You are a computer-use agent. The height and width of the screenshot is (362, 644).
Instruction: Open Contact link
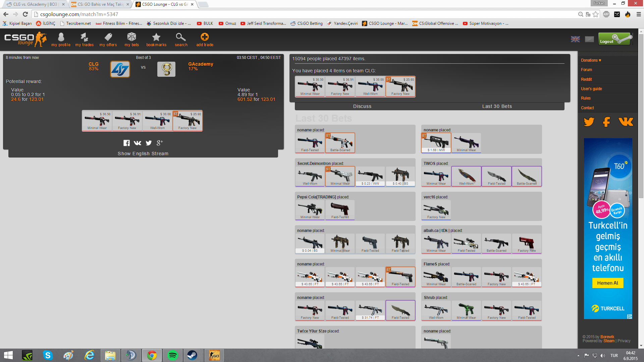click(587, 108)
